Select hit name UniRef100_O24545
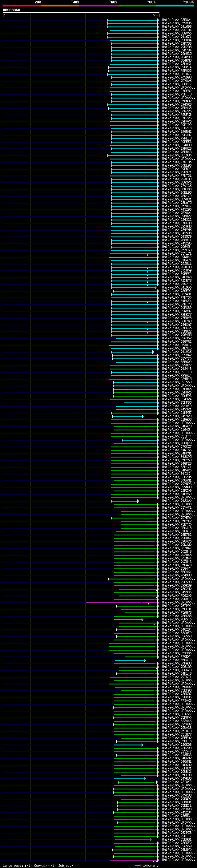197x868 pixels. coord(177,379)
